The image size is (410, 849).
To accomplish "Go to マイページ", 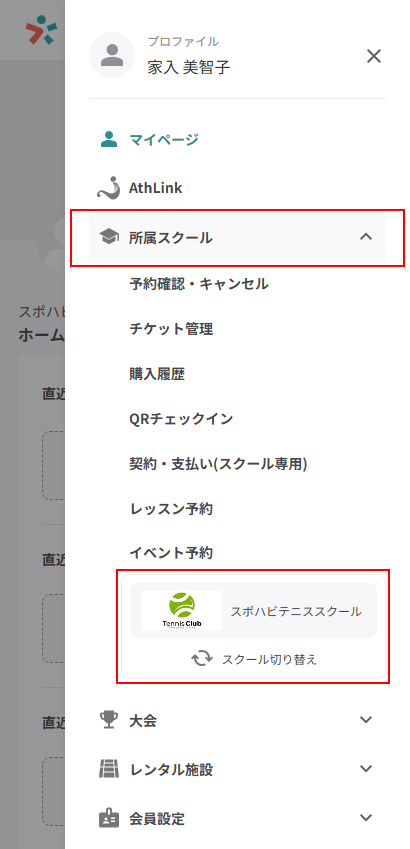I will point(164,140).
